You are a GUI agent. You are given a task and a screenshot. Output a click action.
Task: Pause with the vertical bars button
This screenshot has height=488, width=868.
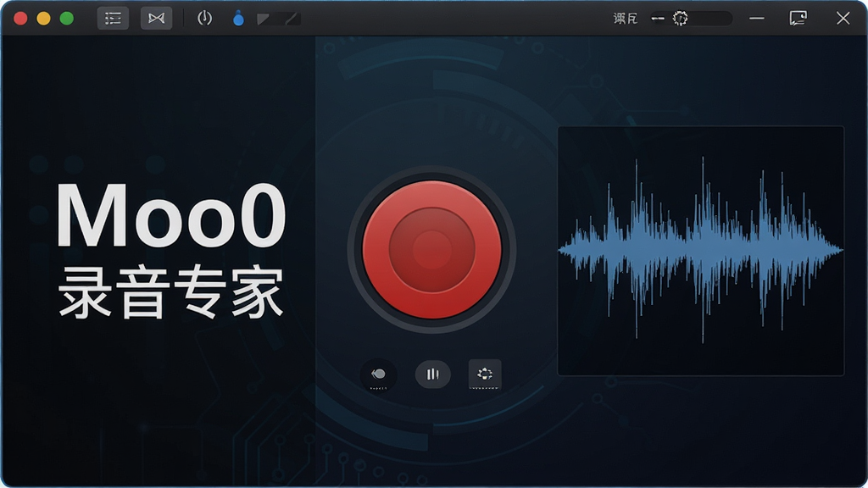pyautogui.click(x=432, y=374)
